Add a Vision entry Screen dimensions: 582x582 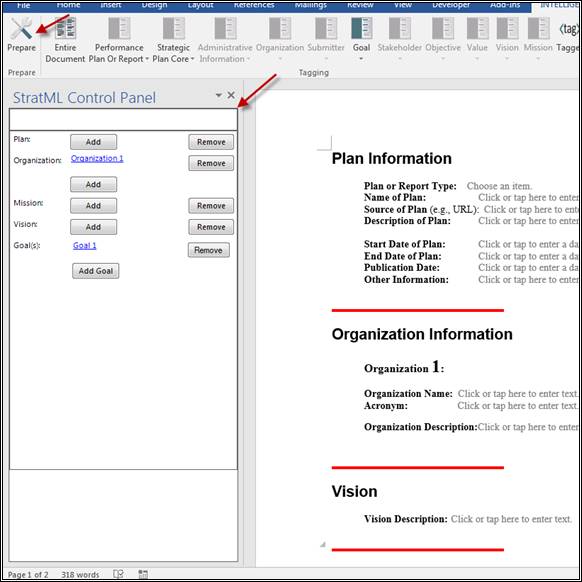pos(94,227)
